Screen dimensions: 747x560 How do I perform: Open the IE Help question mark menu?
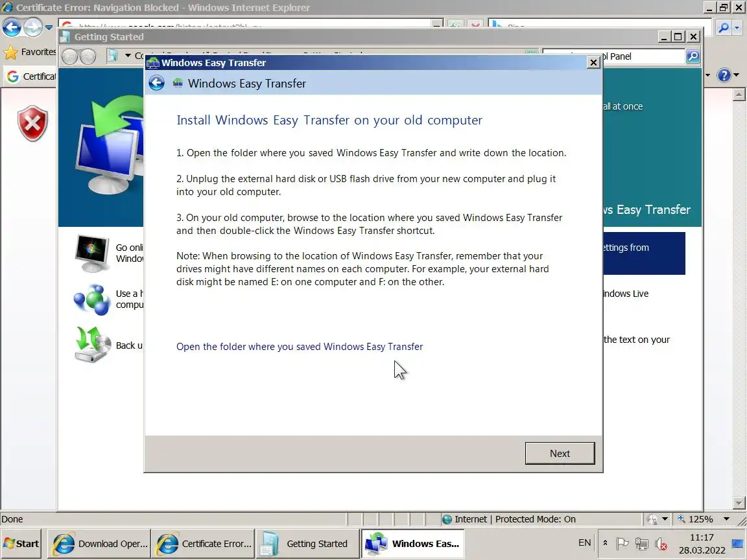[724, 75]
